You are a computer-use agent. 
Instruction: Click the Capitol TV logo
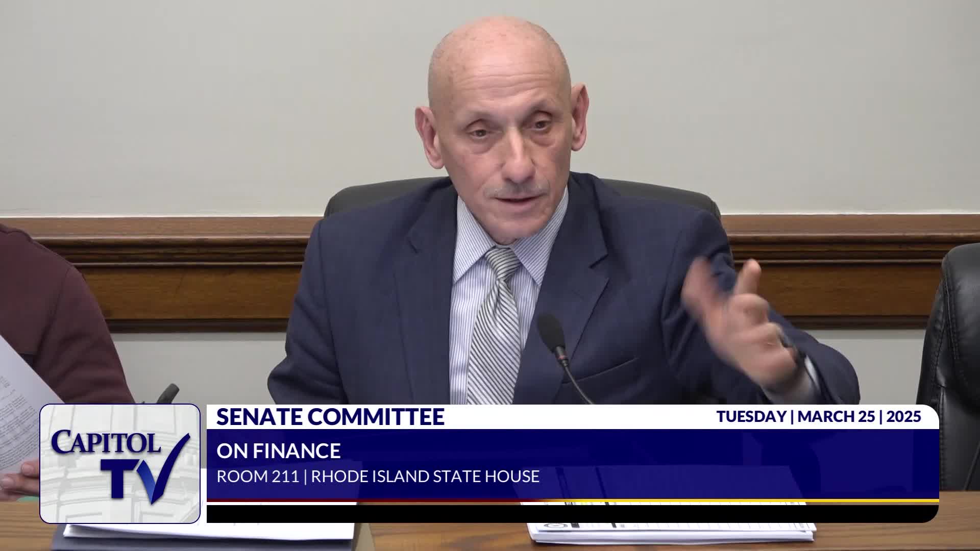click(120, 463)
